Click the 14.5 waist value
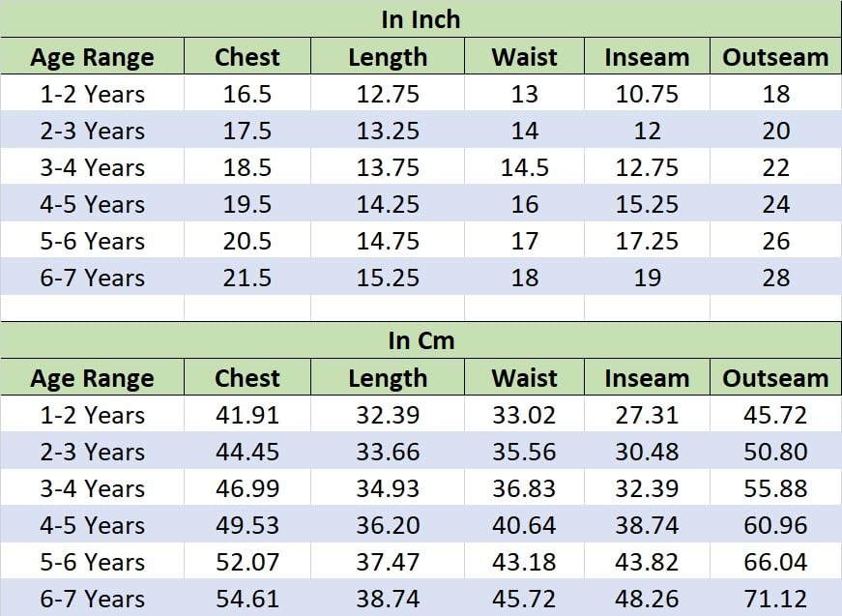Screen dimensions: 842x616 (x=524, y=167)
